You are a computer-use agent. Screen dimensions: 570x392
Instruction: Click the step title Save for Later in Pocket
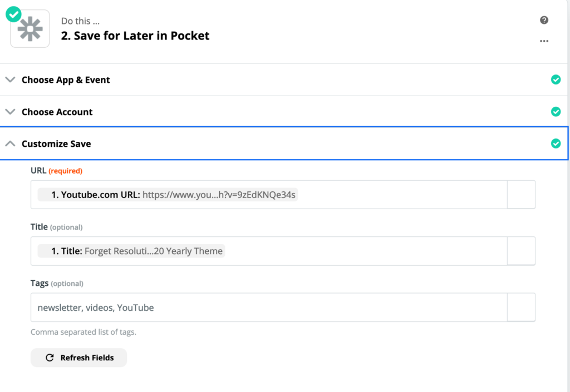pos(135,36)
